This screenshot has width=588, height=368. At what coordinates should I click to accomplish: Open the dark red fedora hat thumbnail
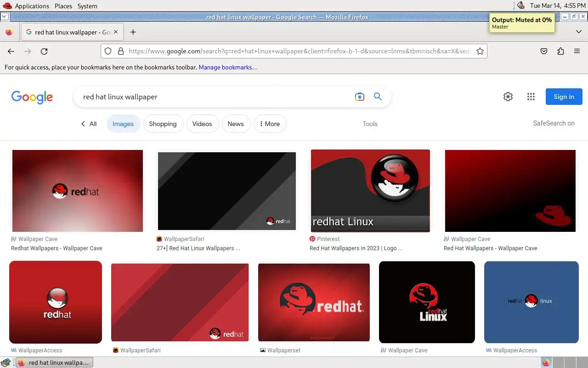tap(510, 190)
